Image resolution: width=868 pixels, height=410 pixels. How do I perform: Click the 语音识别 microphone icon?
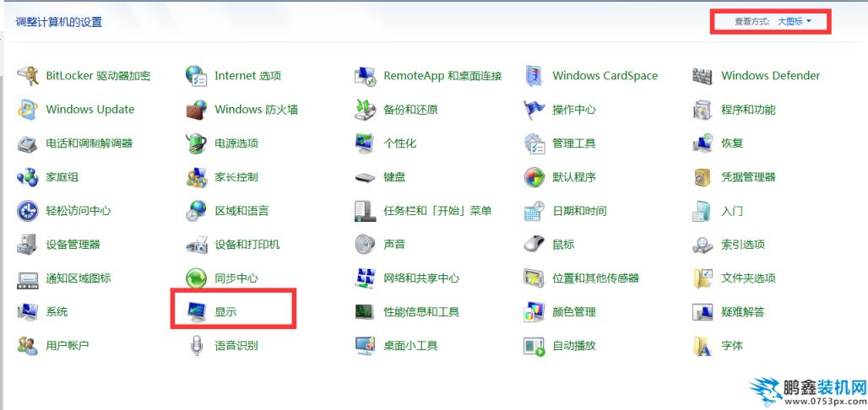pyautogui.click(x=196, y=346)
